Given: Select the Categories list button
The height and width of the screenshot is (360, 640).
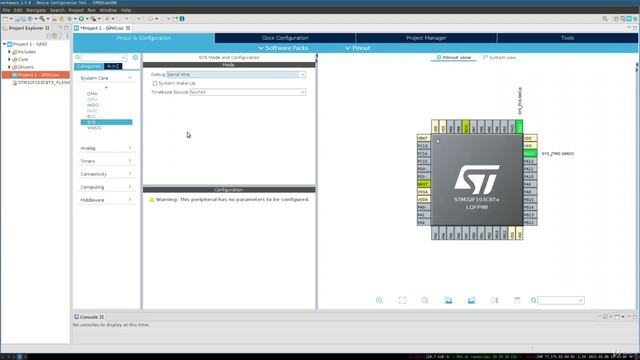Looking at the screenshot, I should (x=89, y=66).
